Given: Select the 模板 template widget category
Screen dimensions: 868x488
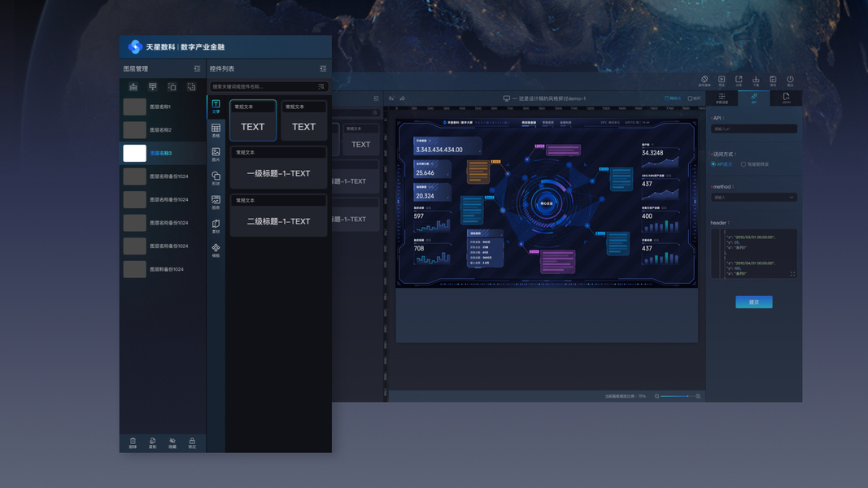Looking at the screenshot, I should [x=216, y=250].
